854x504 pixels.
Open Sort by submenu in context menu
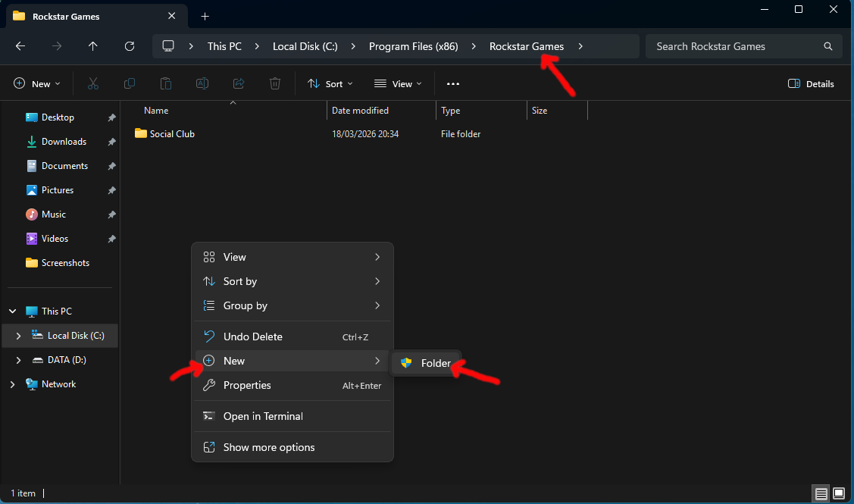(x=292, y=282)
